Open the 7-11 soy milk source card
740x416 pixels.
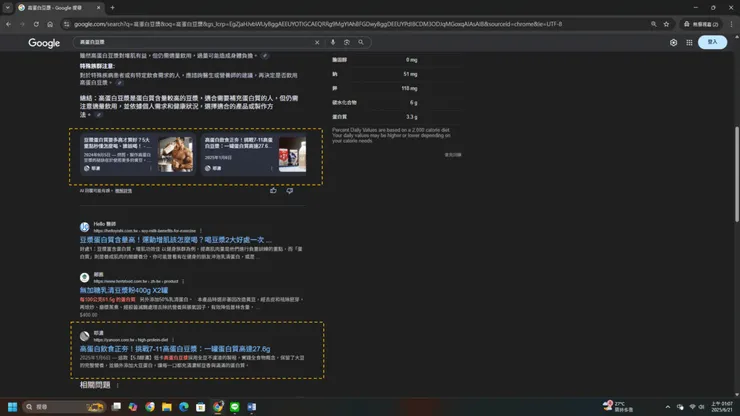pos(255,154)
